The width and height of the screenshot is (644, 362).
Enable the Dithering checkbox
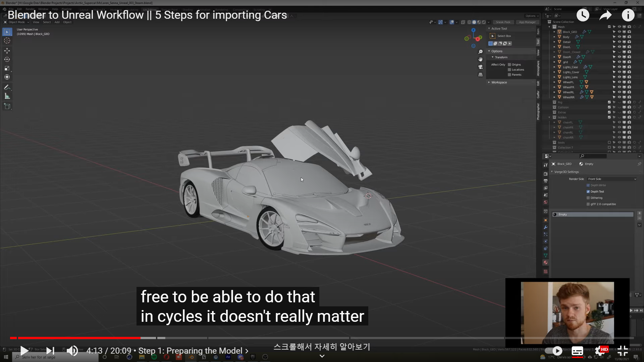[x=588, y=198]
